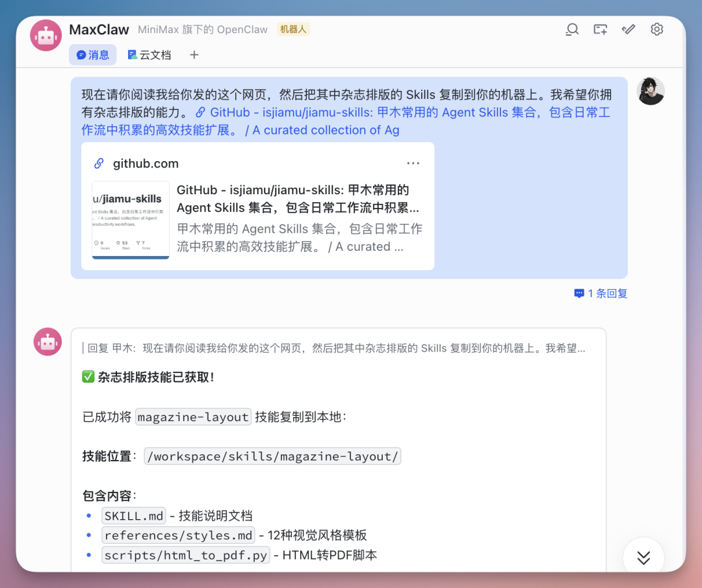Click the bot avatar next to the reply message

tap(47, 341)
